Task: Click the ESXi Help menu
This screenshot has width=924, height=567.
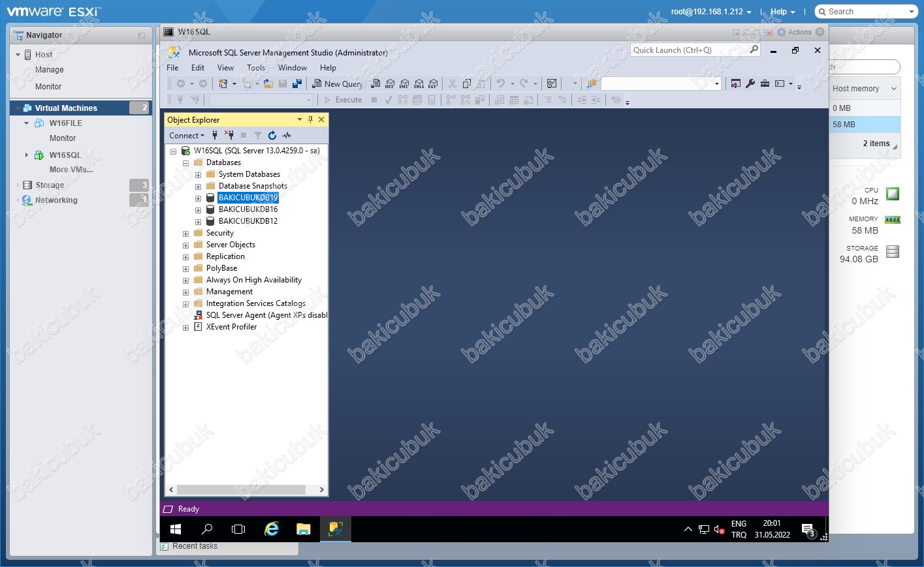Action: 782,12
